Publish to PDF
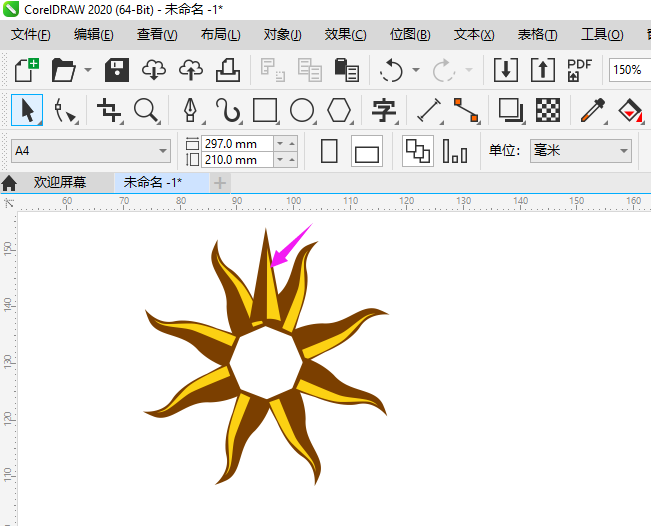The height and width of the screenshot is (526, 651). [580, 70]
